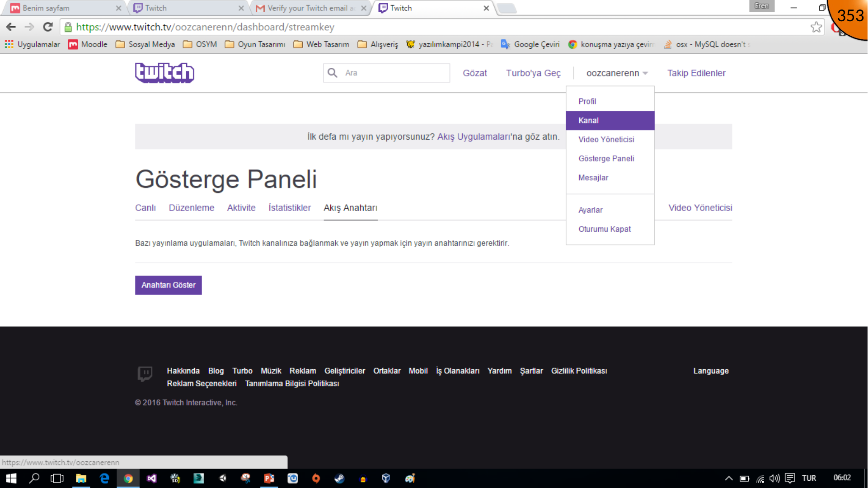Click the Twitch logo in header
The width and height of the screenshot is (868, 488).
pos(164,73)
